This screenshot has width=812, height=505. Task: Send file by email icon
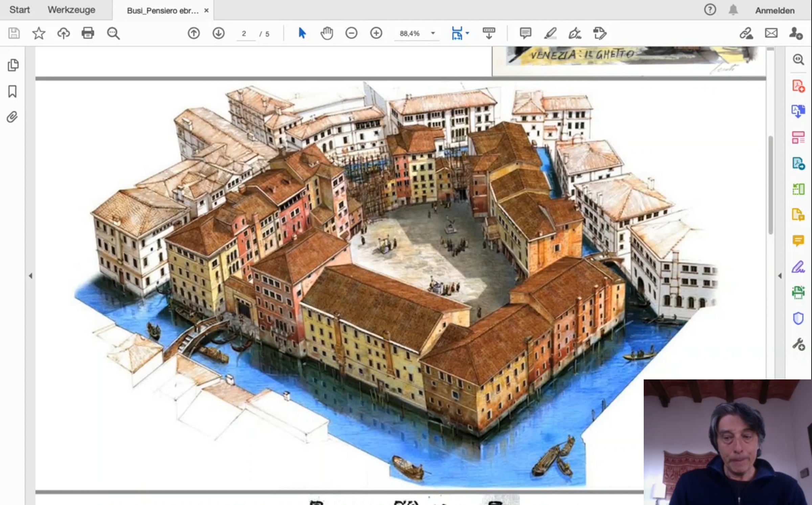coord(771,34)
